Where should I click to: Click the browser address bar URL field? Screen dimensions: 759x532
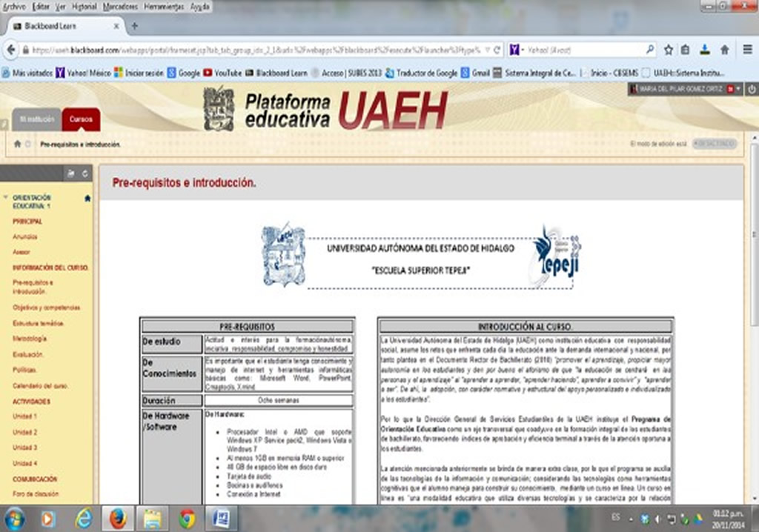click(x=256, y=50)
